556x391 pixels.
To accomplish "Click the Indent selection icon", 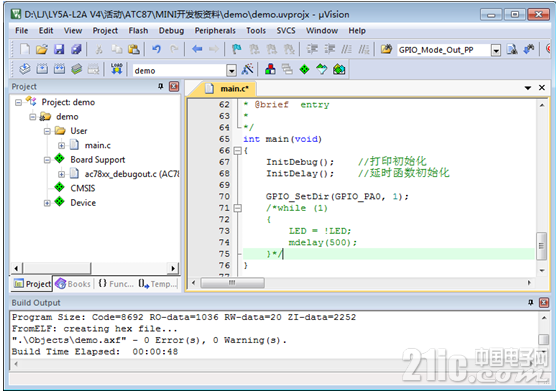I will (312, 49).
